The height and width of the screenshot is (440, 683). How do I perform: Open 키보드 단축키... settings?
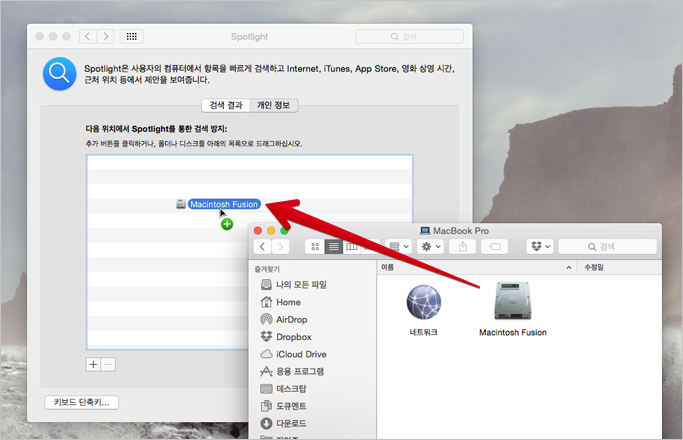(x=81, y=402)
